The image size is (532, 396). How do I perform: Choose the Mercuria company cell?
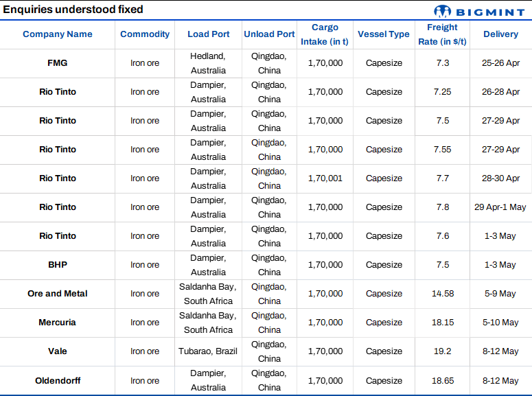[58, 323]
